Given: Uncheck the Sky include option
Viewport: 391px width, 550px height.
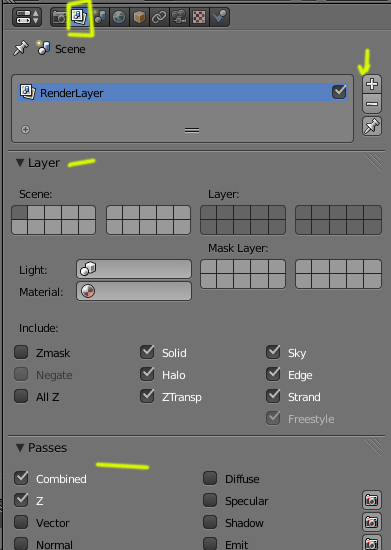Looking at the screenshot, I should click(x=273, y=352).
